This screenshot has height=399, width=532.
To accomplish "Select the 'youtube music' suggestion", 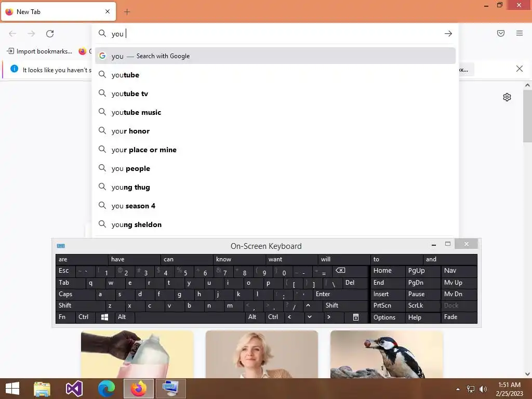I will click(x=275, y=112).
